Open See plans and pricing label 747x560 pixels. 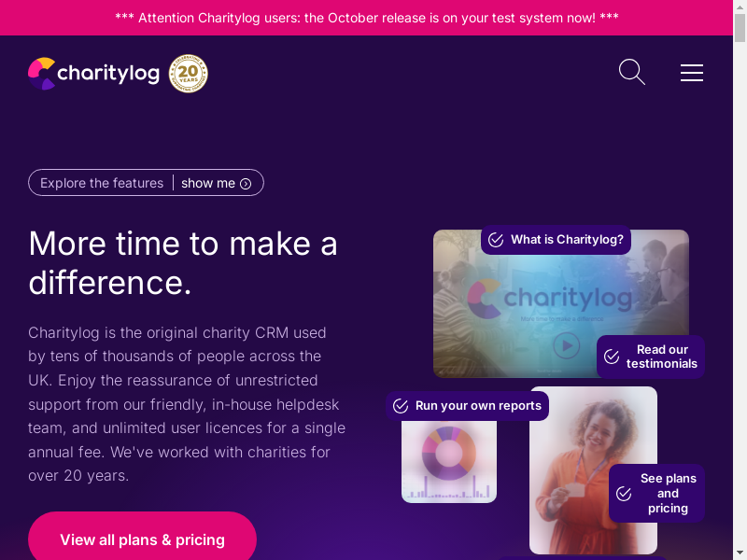(x=668, y=494)
